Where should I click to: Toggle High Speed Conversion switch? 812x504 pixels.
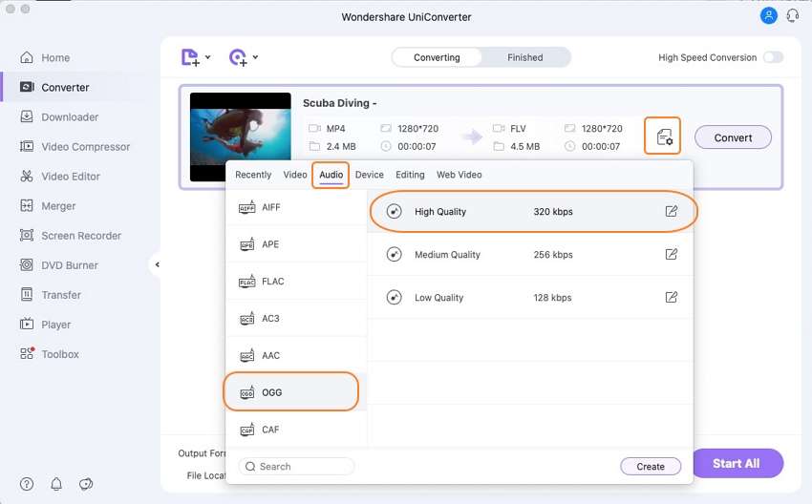tap(772, 57)
